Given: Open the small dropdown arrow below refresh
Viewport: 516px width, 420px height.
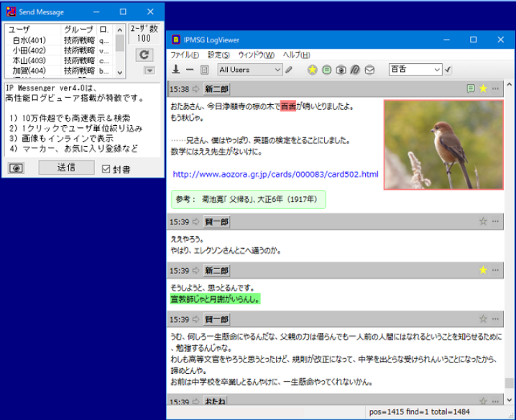Looking at the screenshot, I should pyautogui.click(x=149, y=70).
